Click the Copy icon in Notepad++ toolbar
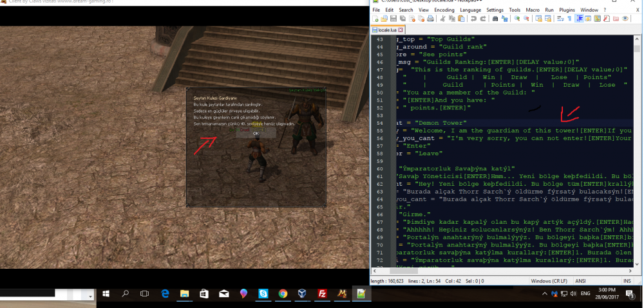The image size is (644, 308). pyautogui.click(x=452, y=19)
